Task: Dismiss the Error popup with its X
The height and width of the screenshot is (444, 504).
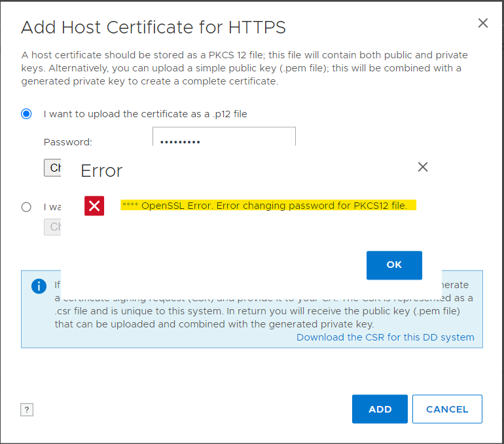Action: (423, 167)
